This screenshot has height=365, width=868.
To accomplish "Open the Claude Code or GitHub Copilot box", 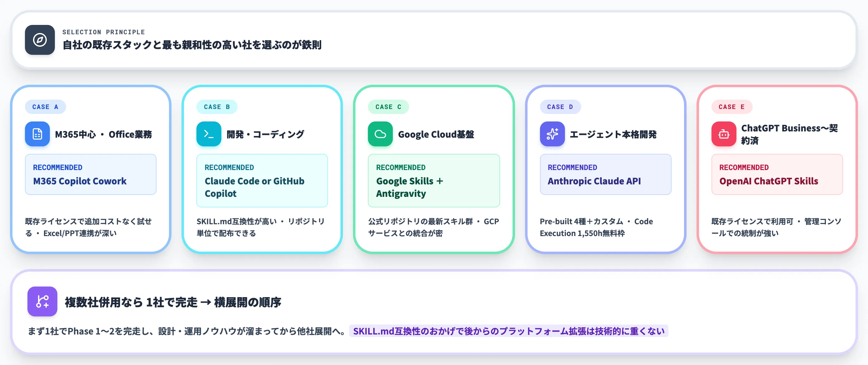I will pyautogui.click(x=262, y=181).
